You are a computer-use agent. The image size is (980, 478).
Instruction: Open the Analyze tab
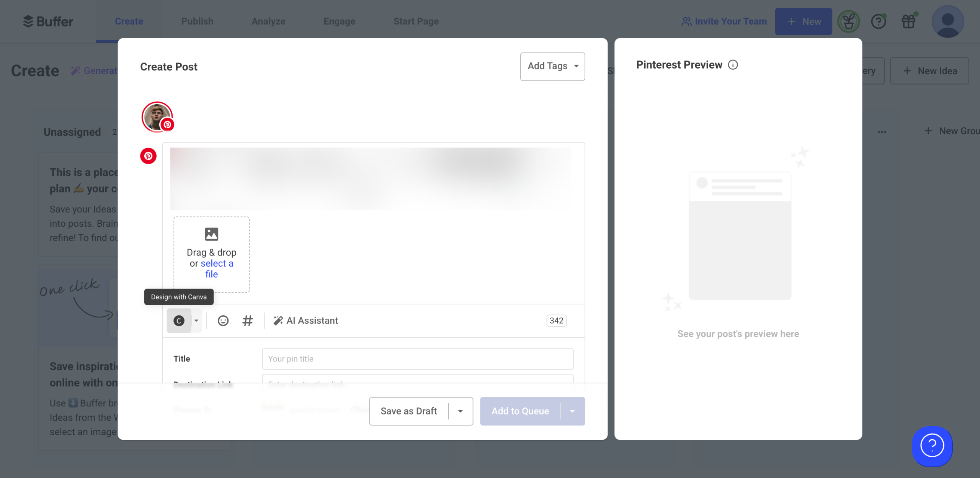point(268,21)
